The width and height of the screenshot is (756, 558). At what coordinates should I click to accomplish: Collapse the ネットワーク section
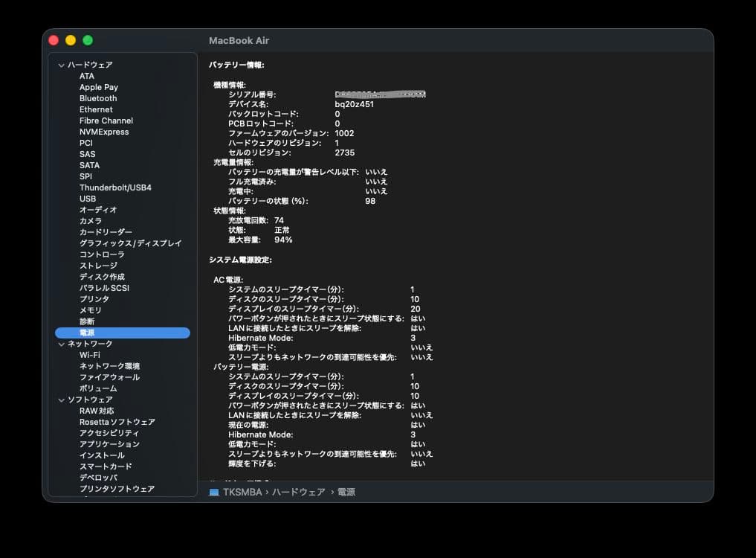[x=62, y=344]
